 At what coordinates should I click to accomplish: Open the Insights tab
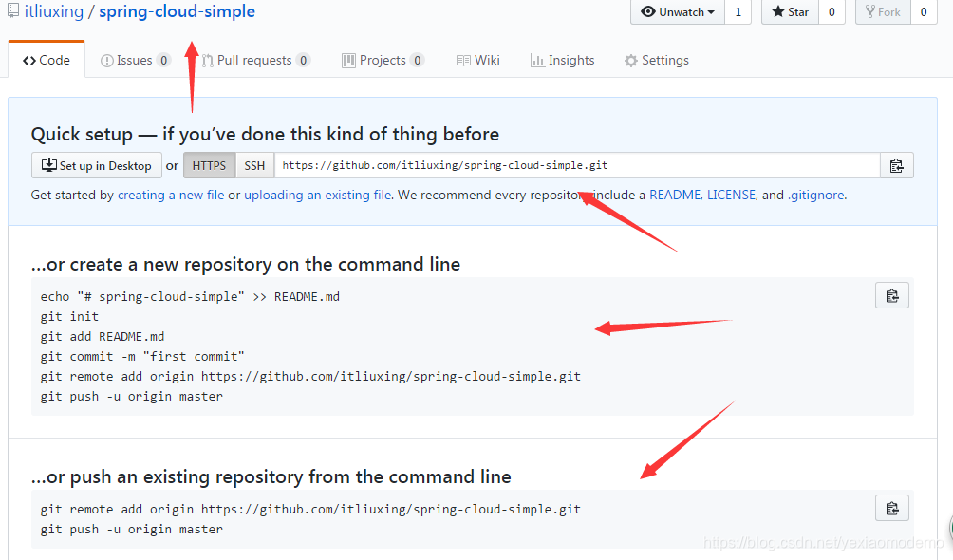point(562,60)
